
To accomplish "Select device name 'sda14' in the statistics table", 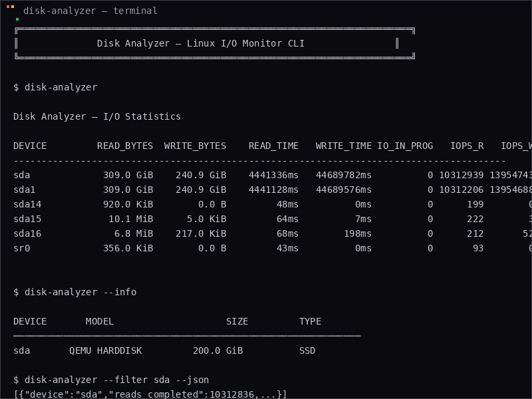I will click(x=27, y=205).
